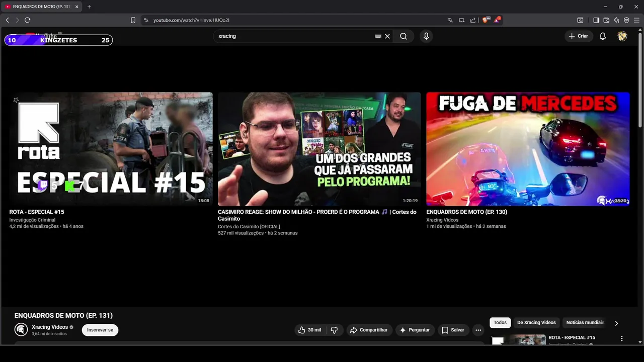Open options menu for sidebar ROTA video

622,339
